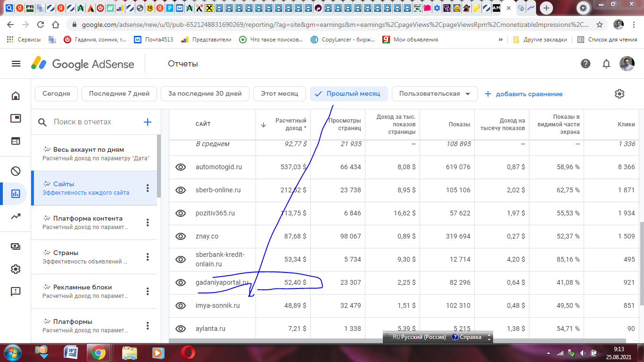Show AdSense notifications bell

click(606, 64)
